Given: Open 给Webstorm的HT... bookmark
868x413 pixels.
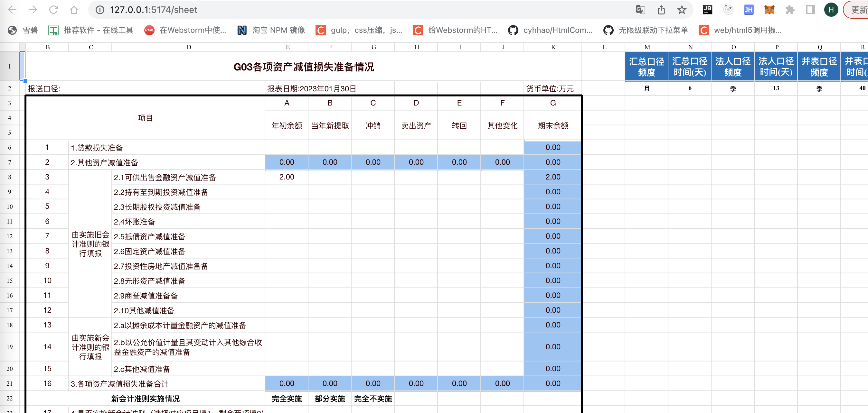Looking at the screenshot, I should 455,30.
